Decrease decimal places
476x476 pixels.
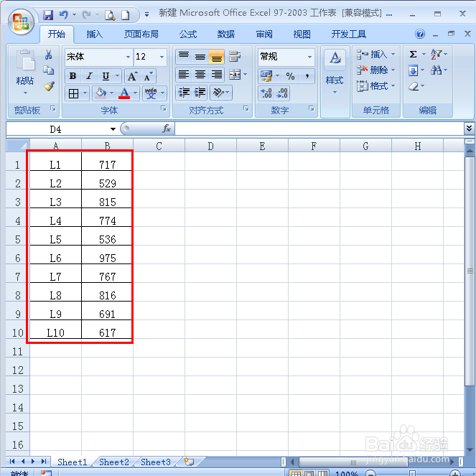[282, 93]
